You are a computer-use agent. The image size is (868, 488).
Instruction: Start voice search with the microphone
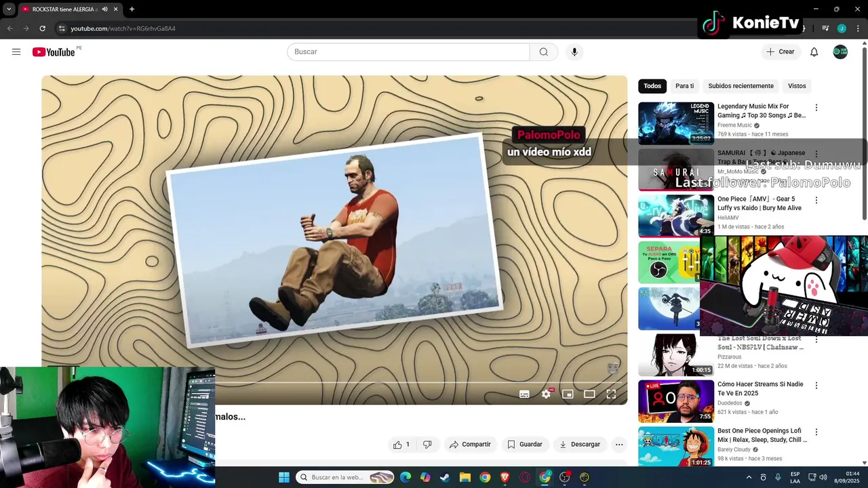[x=574, y=52]
